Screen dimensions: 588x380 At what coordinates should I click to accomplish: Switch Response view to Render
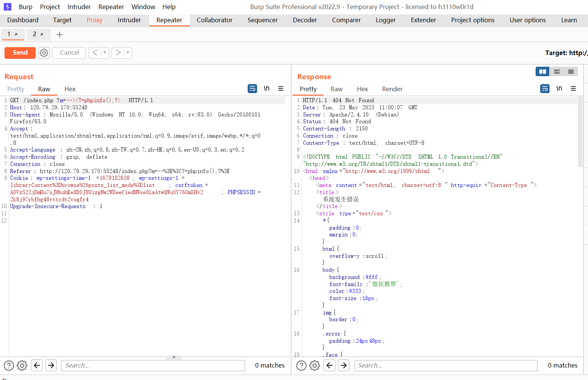coord(392,89)
